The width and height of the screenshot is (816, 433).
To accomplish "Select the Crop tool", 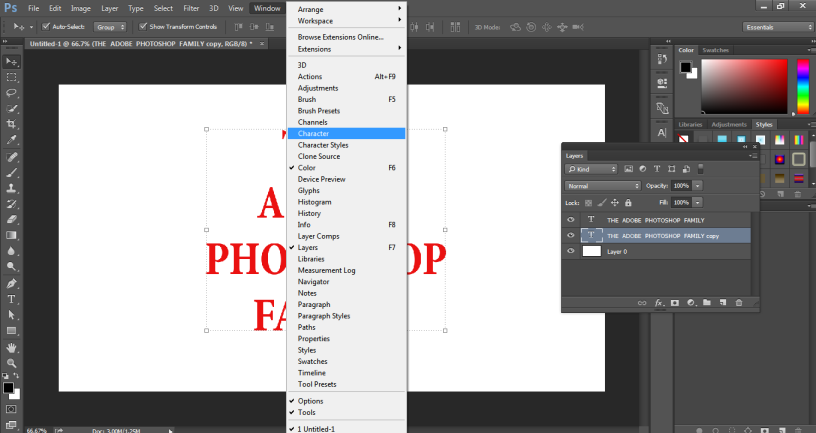I will (11, 124).
